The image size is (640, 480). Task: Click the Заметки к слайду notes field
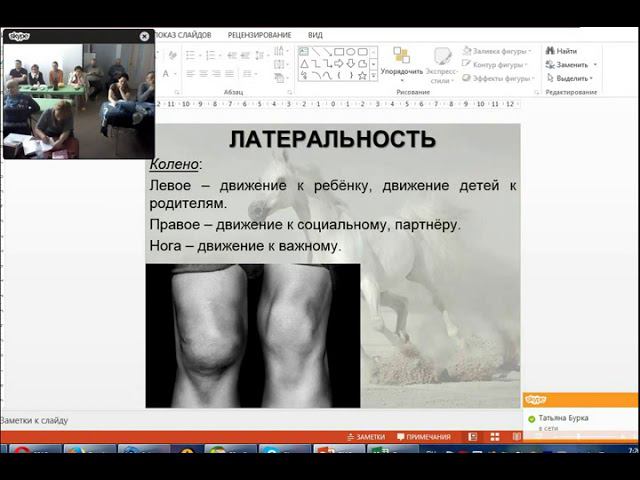(261, 420)
